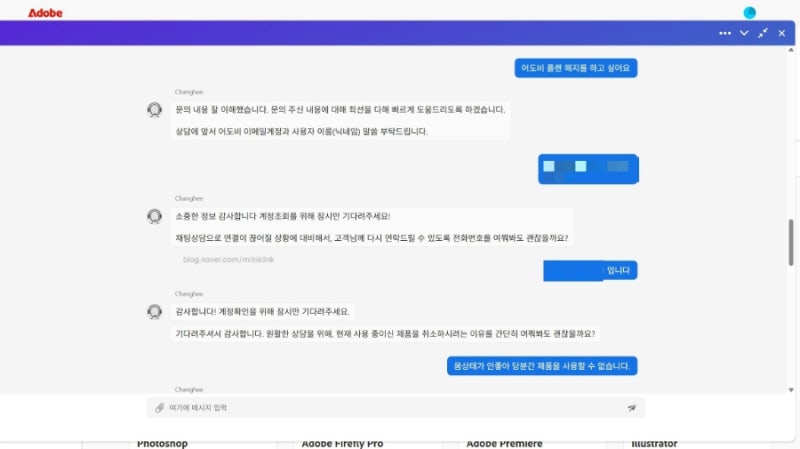Collapse the chat window with the chevron
This screenshot has height=449, width=800.
(x=744, y=33)
